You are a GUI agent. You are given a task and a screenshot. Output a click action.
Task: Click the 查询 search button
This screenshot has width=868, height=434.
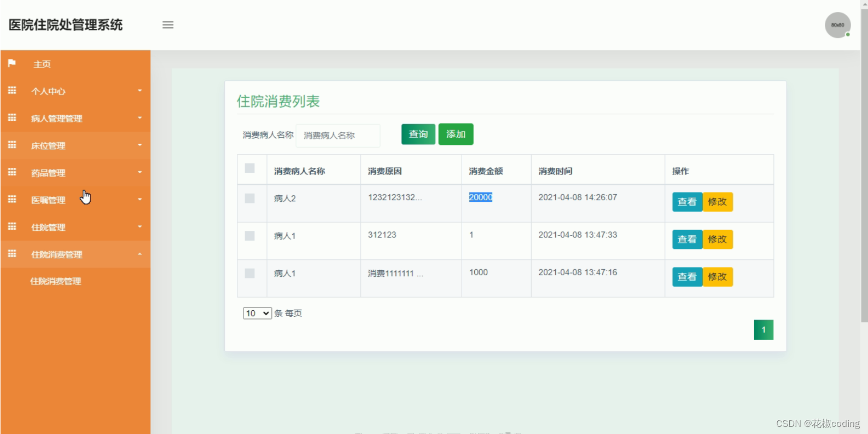(x=418, y=134)
